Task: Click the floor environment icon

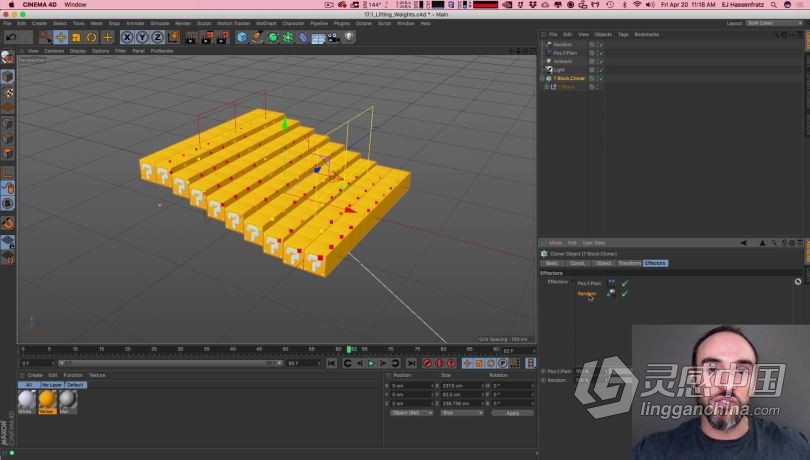Action: point(318,38)
